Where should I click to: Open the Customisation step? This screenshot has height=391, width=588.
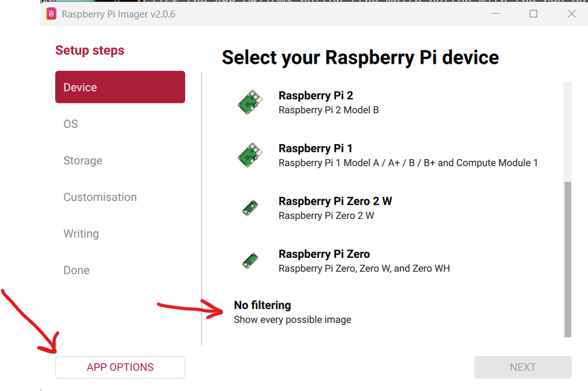click(100, 197)
